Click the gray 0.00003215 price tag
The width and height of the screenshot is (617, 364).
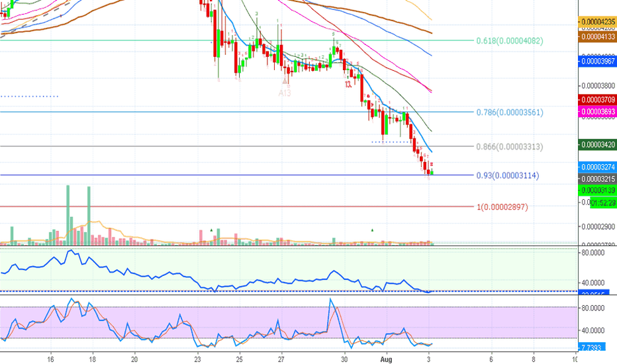pos(597,179)
